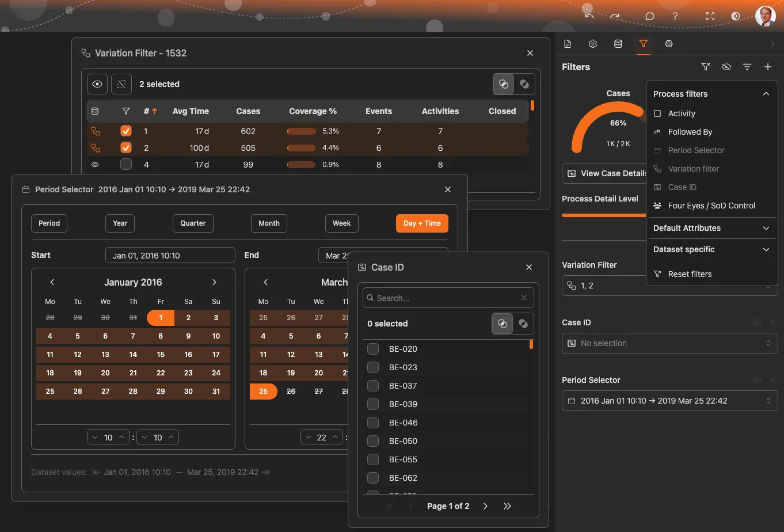Add a new filter with the plus icon

click(768, 67)
